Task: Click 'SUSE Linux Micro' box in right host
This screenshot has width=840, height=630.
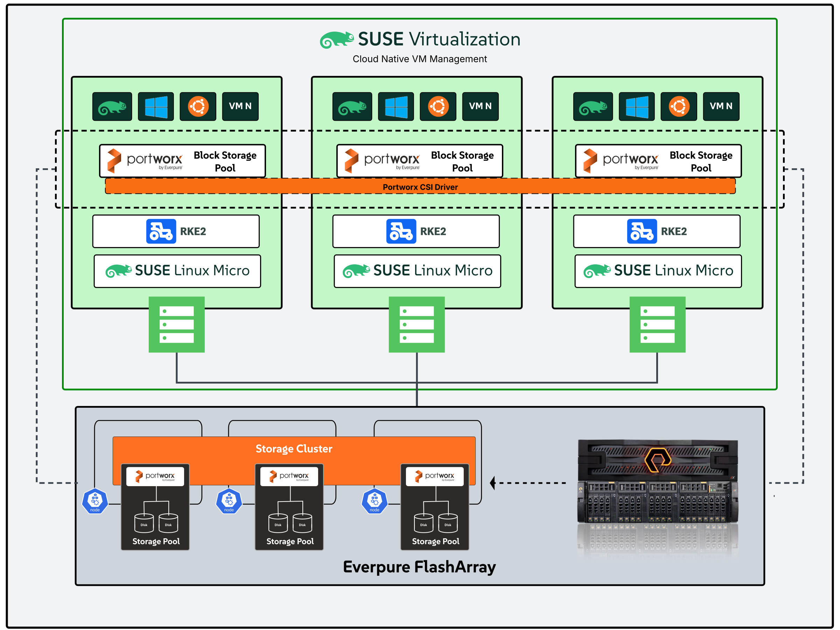Action: click(x=658, y=271)
